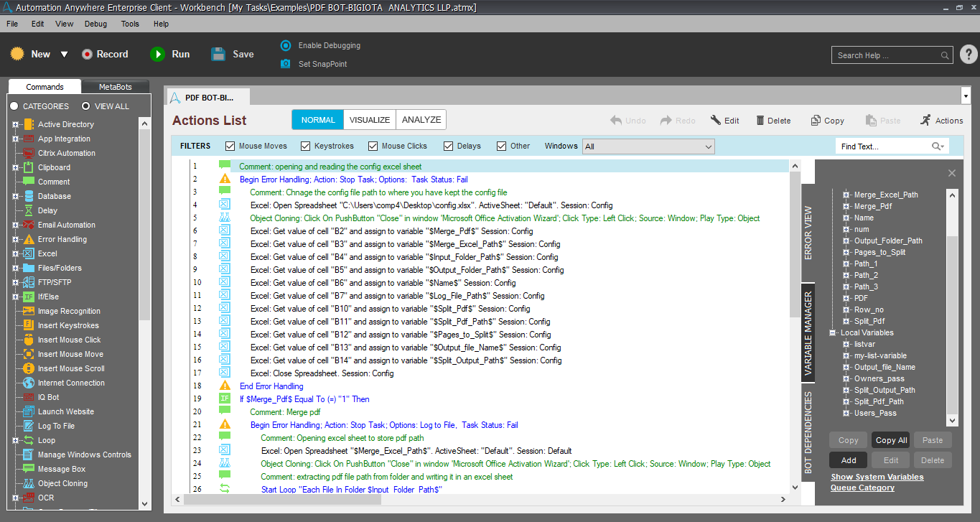Click the Record icon in toolbar
The height and width of the screenshot is (522, 980).
click(x=88, y=55)
